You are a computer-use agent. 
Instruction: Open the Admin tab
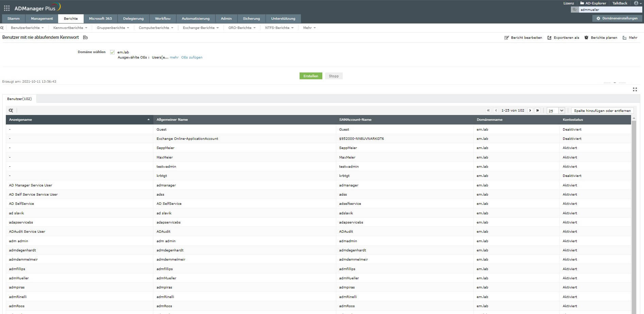pos(226,19)
